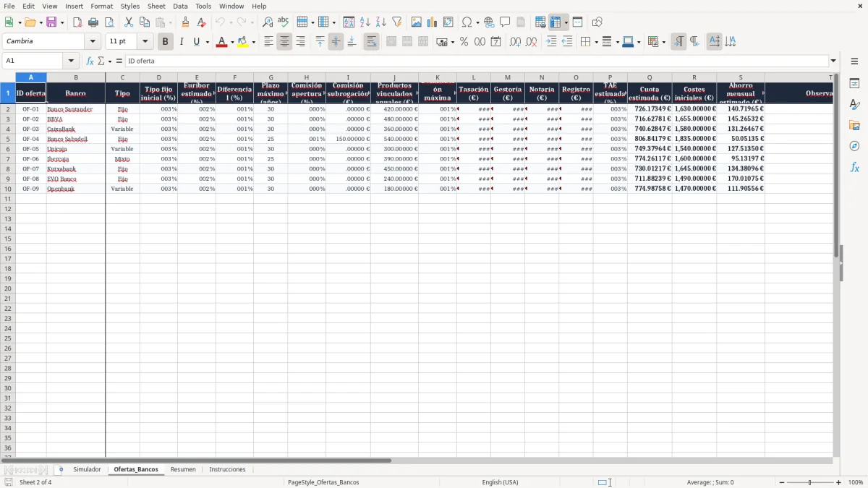Open the sidebar Navigator compass icon

pos(854,146)
